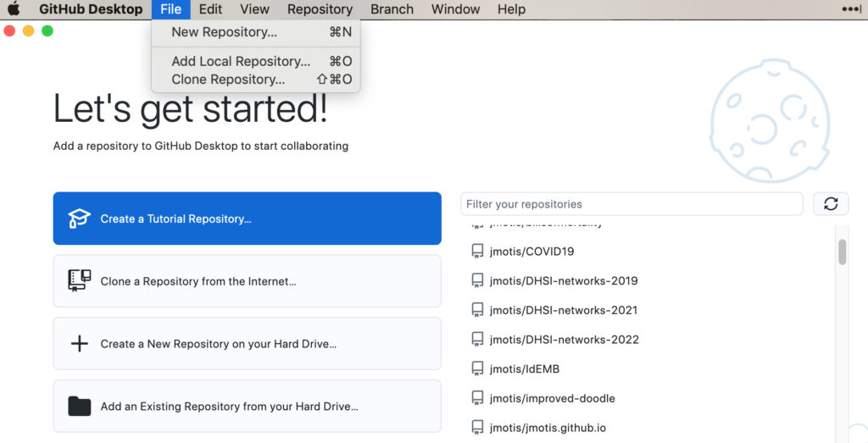
Task: Click the folder icon for existing repository
Action: coord(79,406)
